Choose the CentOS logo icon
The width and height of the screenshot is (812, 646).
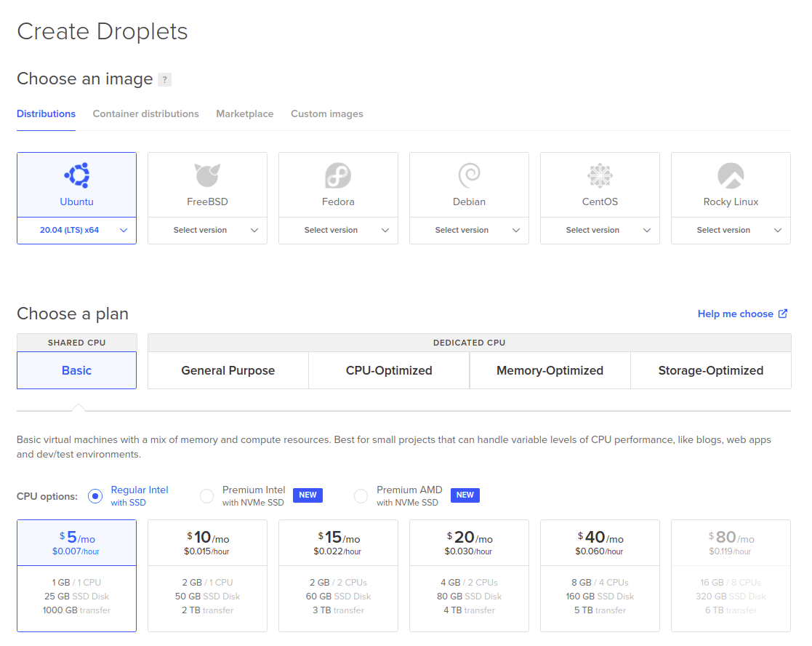click(x=600, y=175)
